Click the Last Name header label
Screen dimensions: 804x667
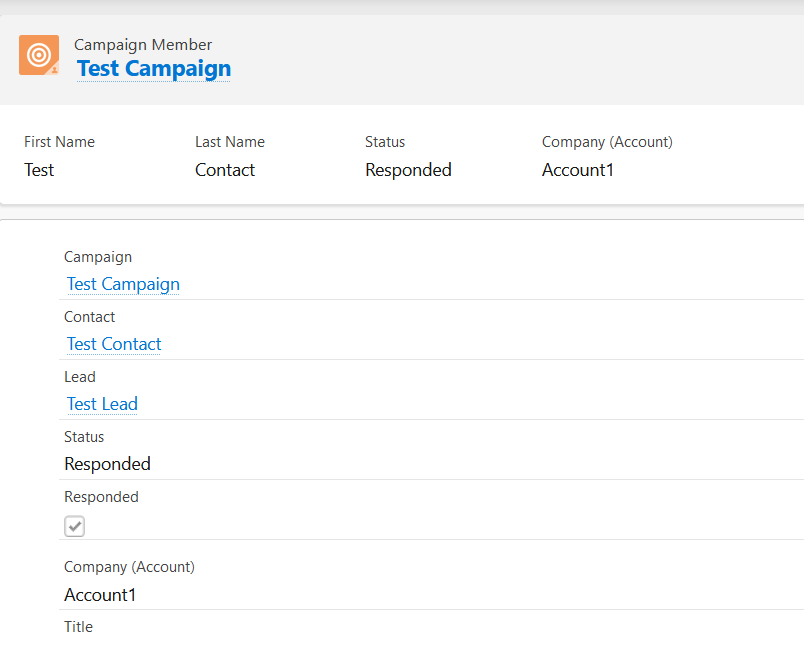pos(230,142)
